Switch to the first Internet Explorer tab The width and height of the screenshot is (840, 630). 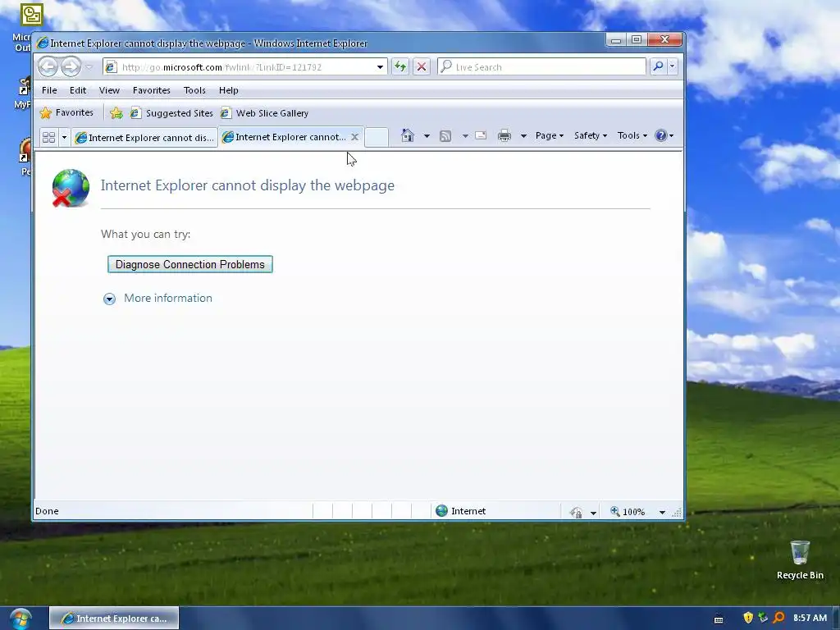click(x=144, y=138)
